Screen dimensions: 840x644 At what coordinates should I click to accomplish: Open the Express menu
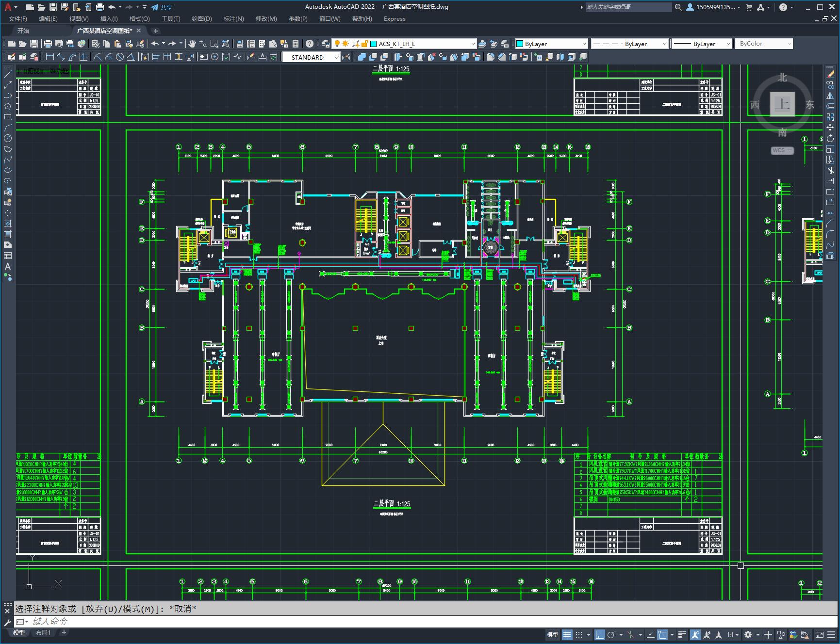pyautogui.click(x=395, y=19)
